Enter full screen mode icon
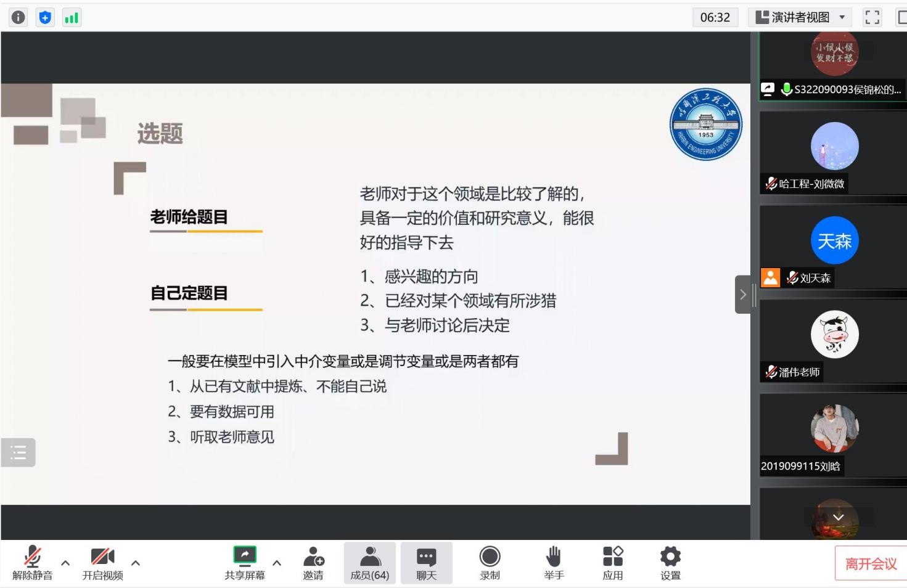907x588 pixels. pyautogui.click(x=872, y=17)
